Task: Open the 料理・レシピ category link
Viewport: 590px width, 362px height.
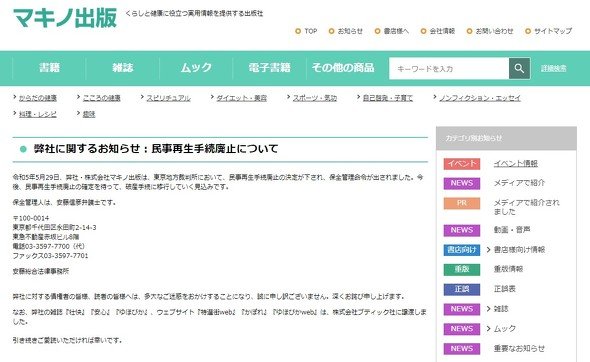Action: 38,114
